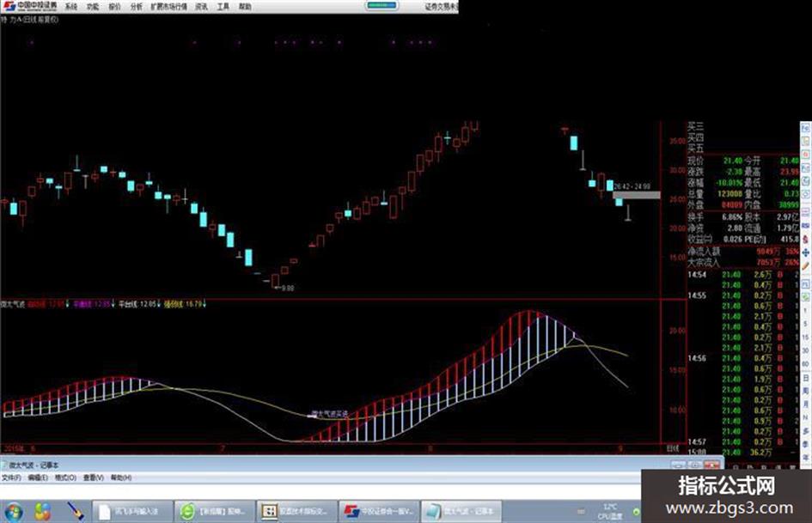Switch to the green browser taskbar window
Image resolution: width=812 pixels, height=523 pixels.
[215, 512]
